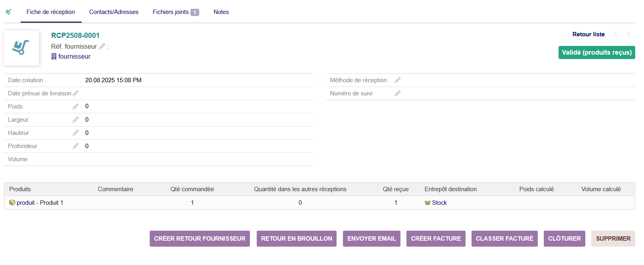Click the large reception thumbnail image

point(22,48)
